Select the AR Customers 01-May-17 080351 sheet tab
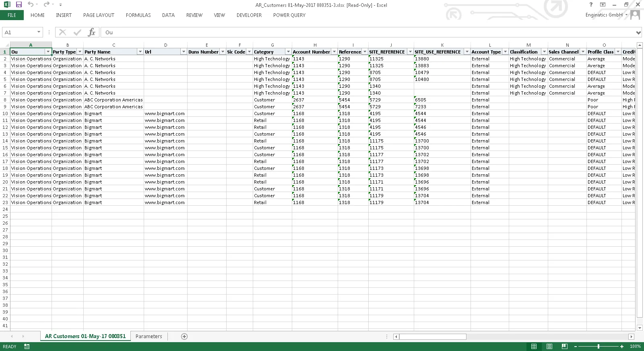 tap(85, 336)
